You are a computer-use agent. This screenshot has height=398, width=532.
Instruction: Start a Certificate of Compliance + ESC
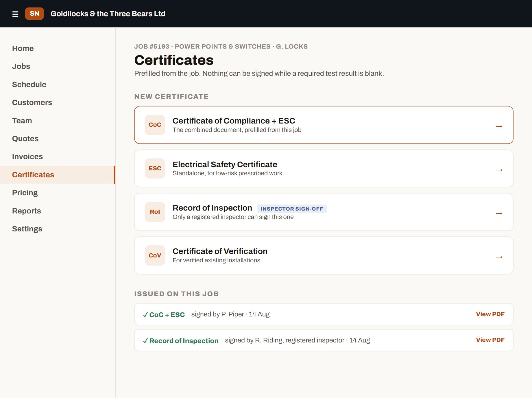click(x=324, y=125)
